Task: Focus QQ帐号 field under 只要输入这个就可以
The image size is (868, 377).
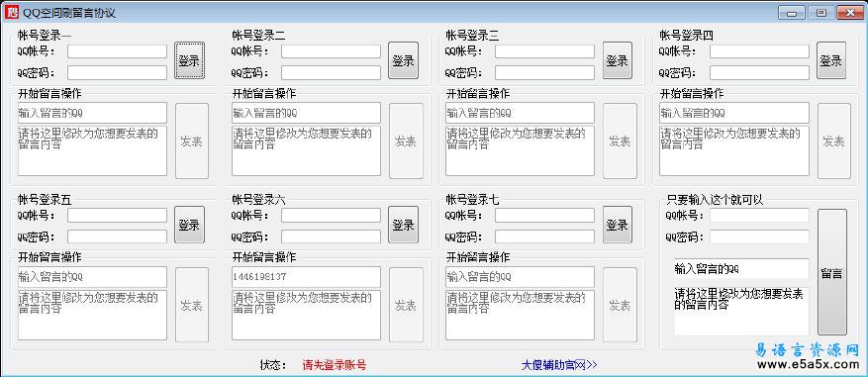Action: tap(759, 216)
